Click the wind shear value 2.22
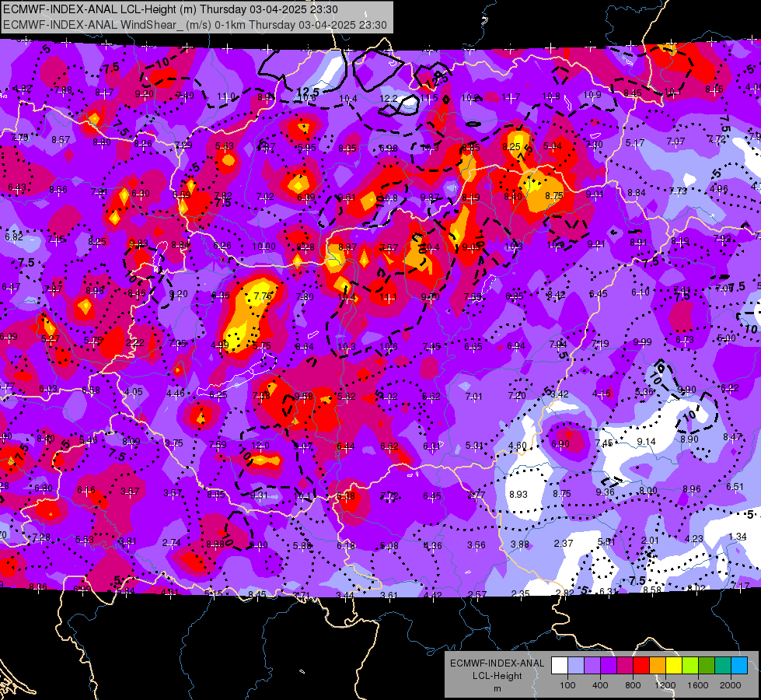 135,342
